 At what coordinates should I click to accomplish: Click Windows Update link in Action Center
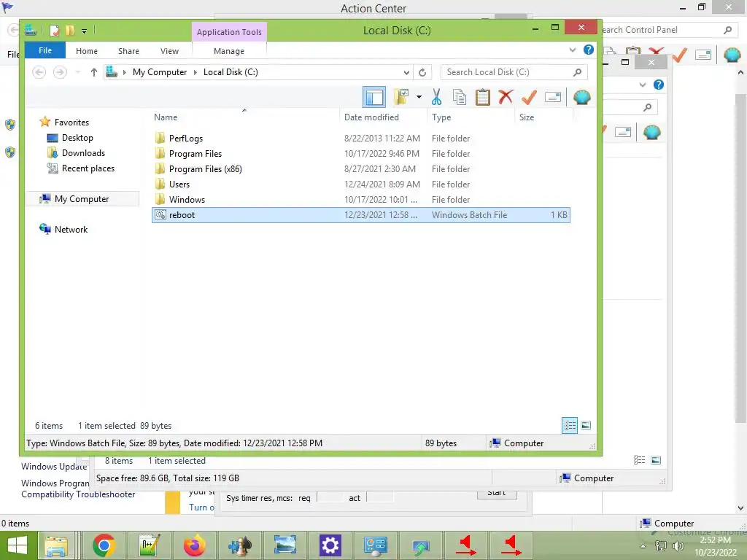click(x=54, y=467)
